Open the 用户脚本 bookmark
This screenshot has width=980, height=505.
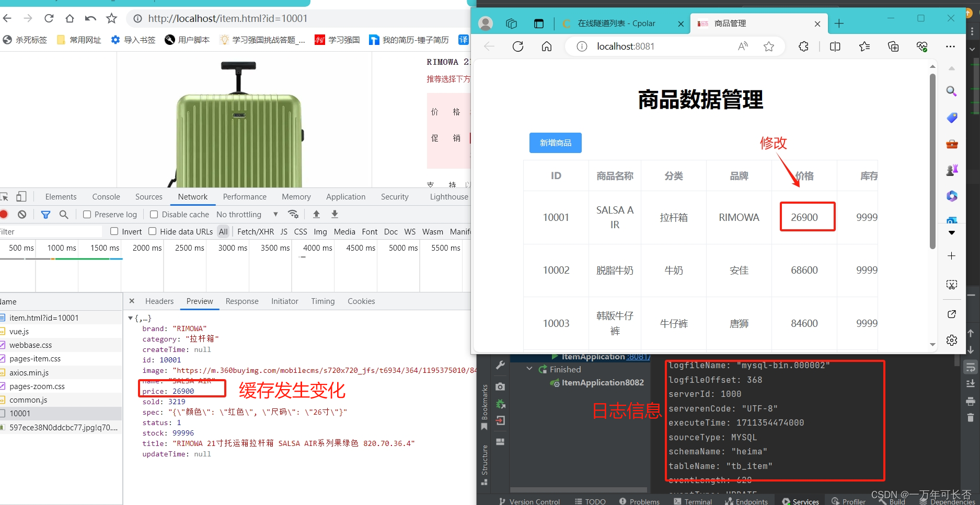click(187, 40)
